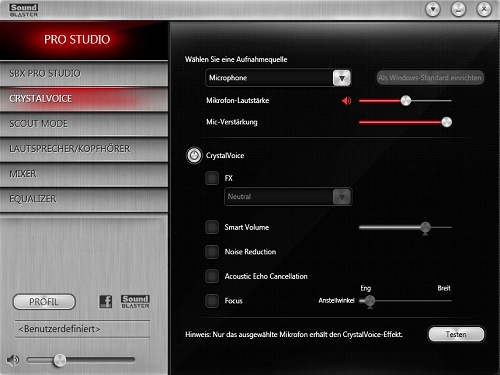Open Lautsprecher/Kopfhörer settings

click(84, 149)
